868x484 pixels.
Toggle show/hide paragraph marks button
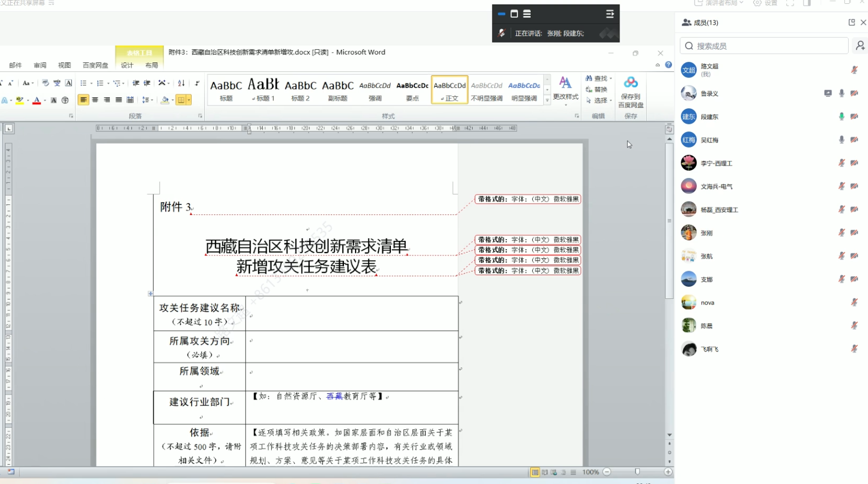197,83
